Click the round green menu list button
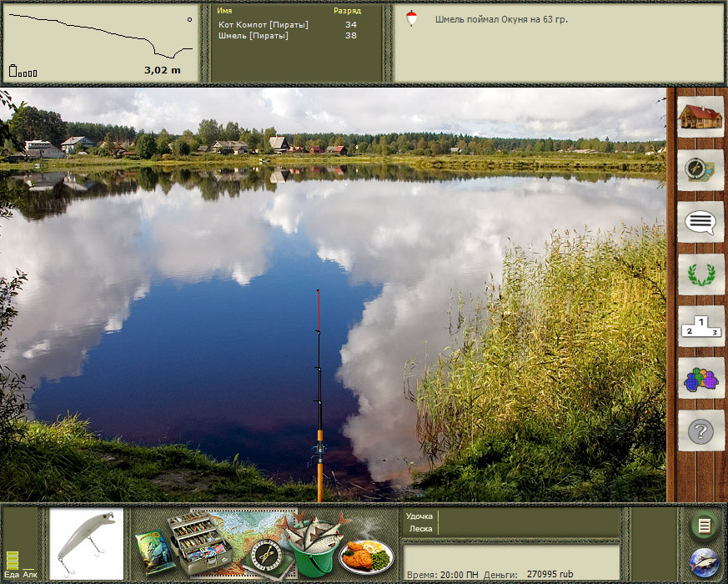Image resolution: width=728 pixels, height=584 pixels. click(704, 526)
